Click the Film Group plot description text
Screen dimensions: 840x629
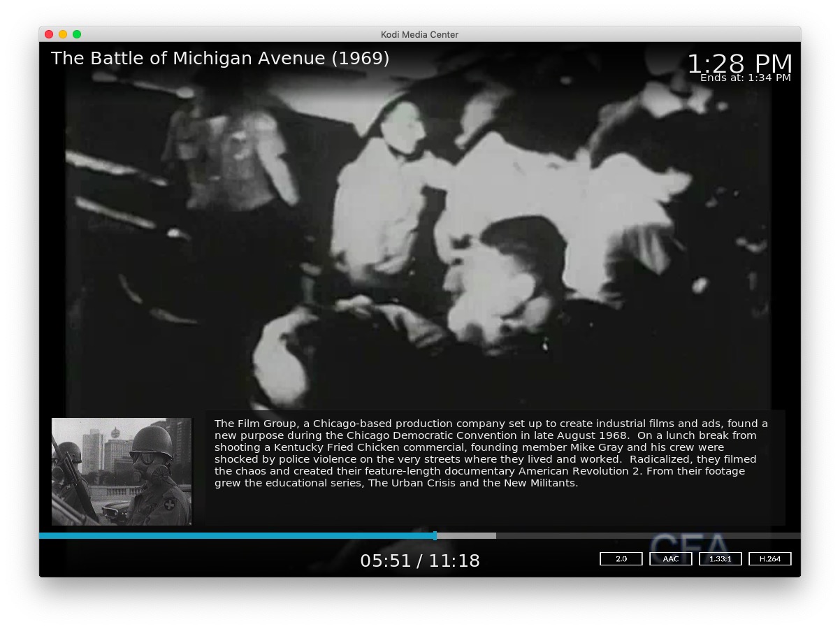(x=491, y=453)
